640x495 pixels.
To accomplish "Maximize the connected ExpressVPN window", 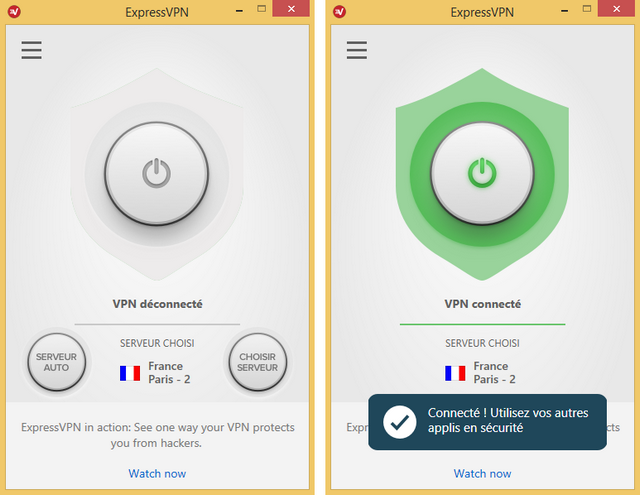I will (587, 9).
